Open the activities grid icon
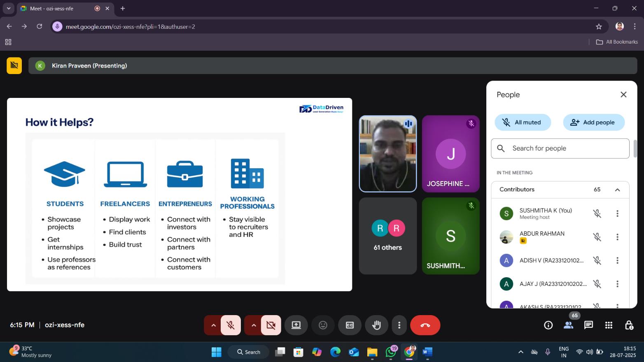This screenshot has width=644, height=362. [x=609, y=325]
